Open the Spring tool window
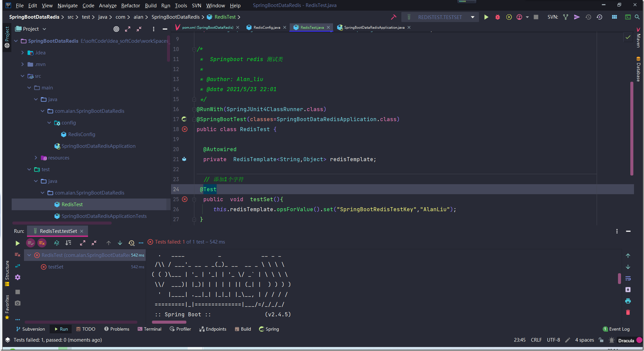This screenshot has height=351, width=644. (269, 329)
